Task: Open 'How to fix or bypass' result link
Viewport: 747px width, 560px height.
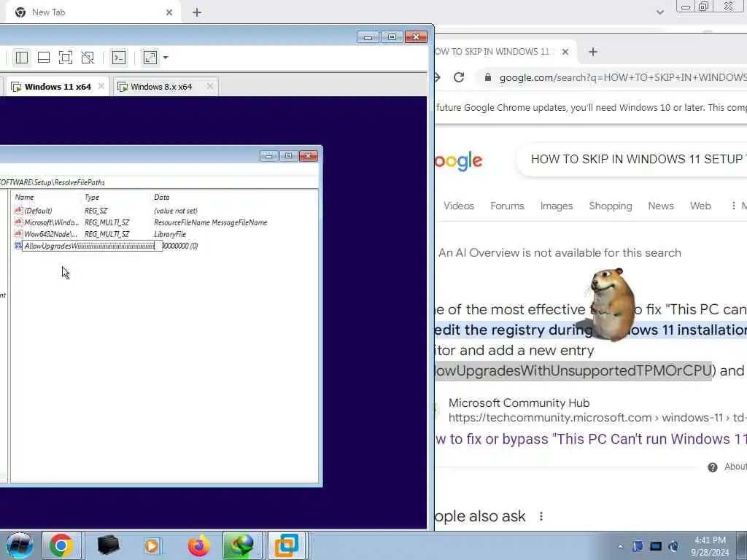Action: [591, 439]
